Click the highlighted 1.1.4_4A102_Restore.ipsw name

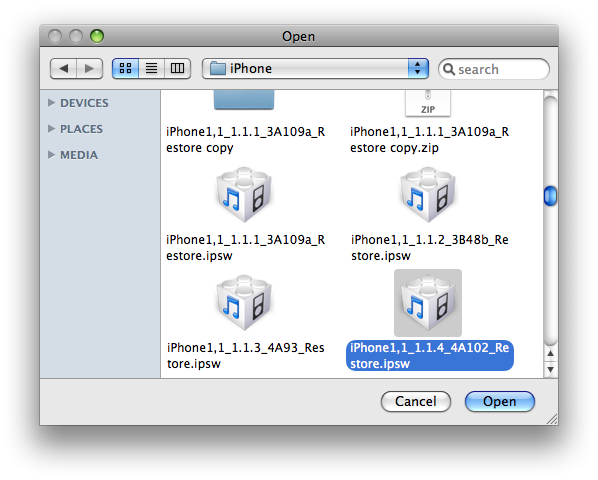(429, 355)
